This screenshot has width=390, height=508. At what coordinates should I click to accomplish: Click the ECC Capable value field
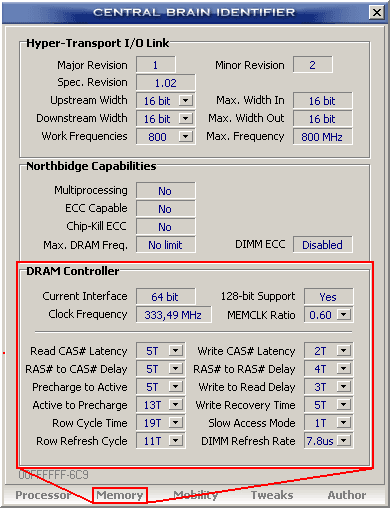166,209
